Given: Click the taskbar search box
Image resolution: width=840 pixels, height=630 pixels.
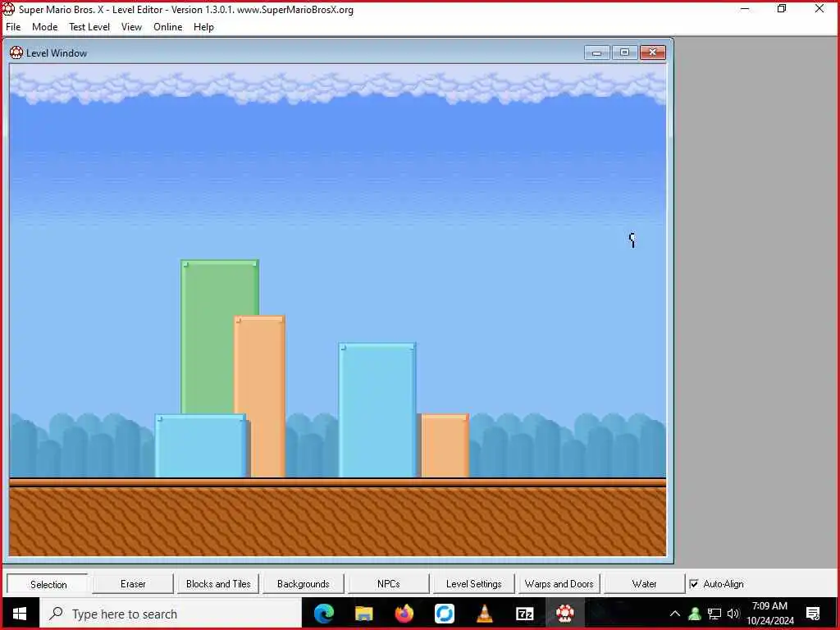Looking at the screenshot, I should click(x=171, y=614).
